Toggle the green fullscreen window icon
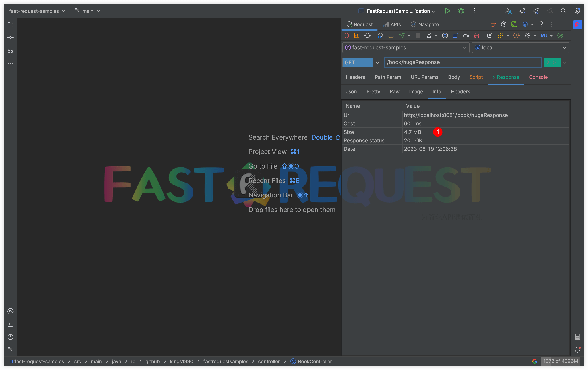The height and width of the screenshot is (370, 588). [x=514, y=24]
